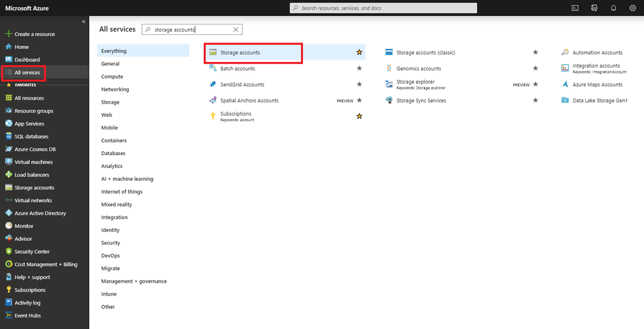The height and width of the screenshot is (329, 644).
Task: Open Monitor gauge icon in sidebar
Action: click(x=8, y=225)
